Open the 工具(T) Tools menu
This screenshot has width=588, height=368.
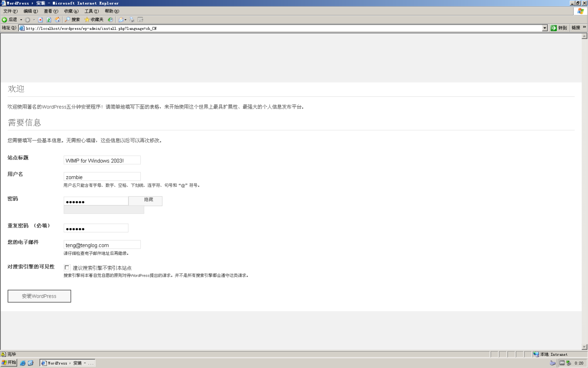point(92,11)
